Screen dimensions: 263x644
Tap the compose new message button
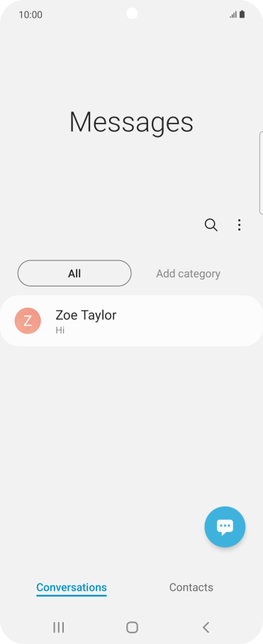point(225,526)
